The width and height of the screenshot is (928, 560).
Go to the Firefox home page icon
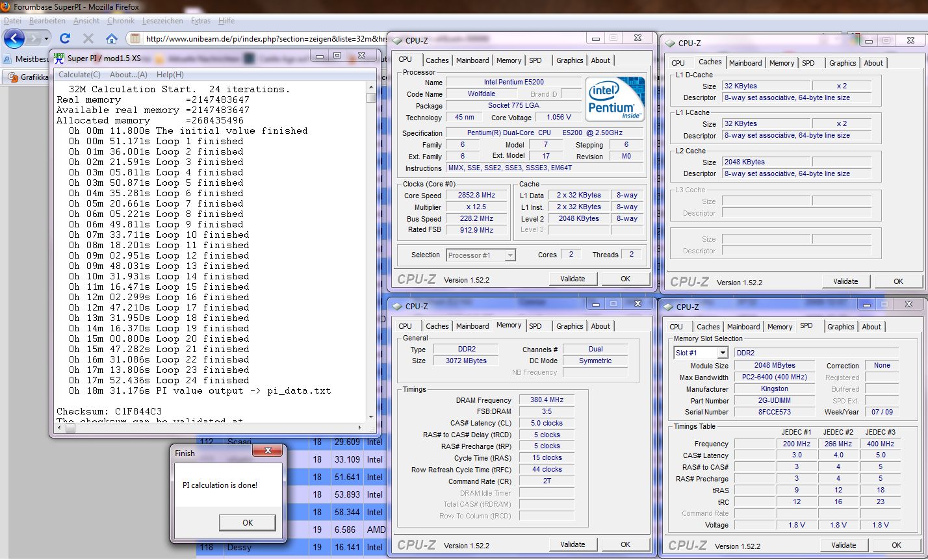[112, 38]
